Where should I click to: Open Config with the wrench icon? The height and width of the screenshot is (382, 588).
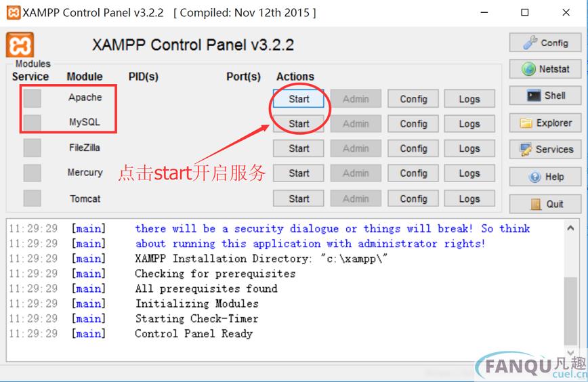[545, 43]
